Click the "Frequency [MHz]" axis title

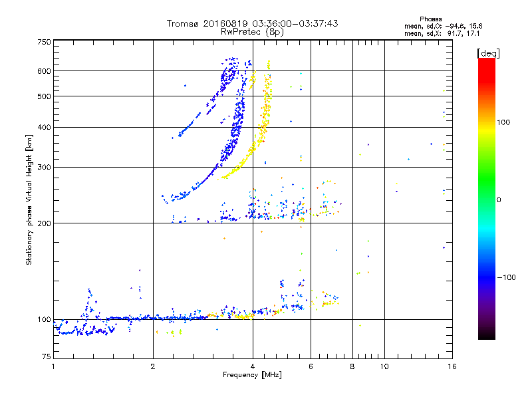point(252,375)
